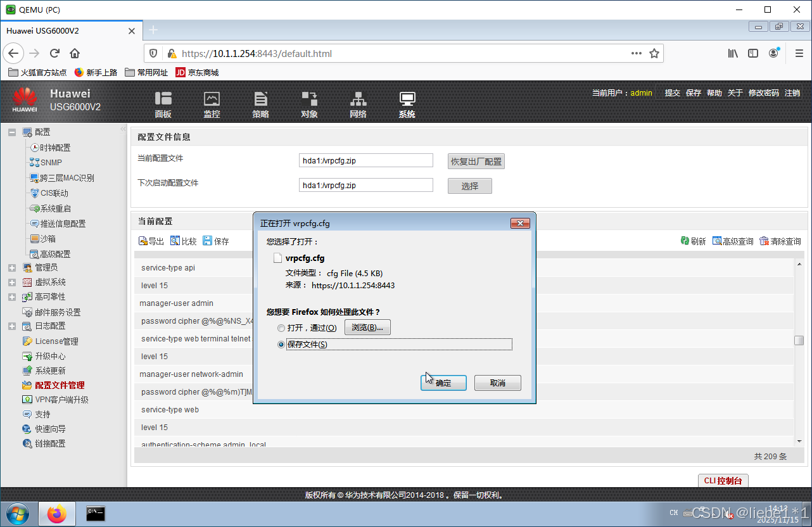Open the 系统 system menu
Screen dimensions: 812x527
407,105
